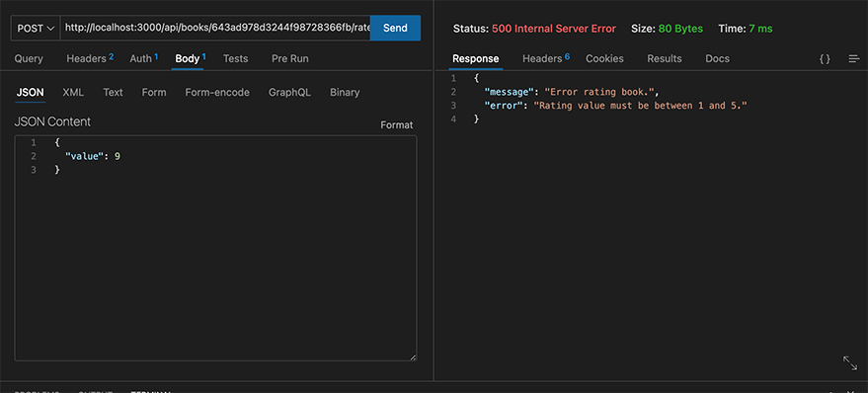868x393 pixels.
Task: Switch to the Query tab
Action: point(29,58)
